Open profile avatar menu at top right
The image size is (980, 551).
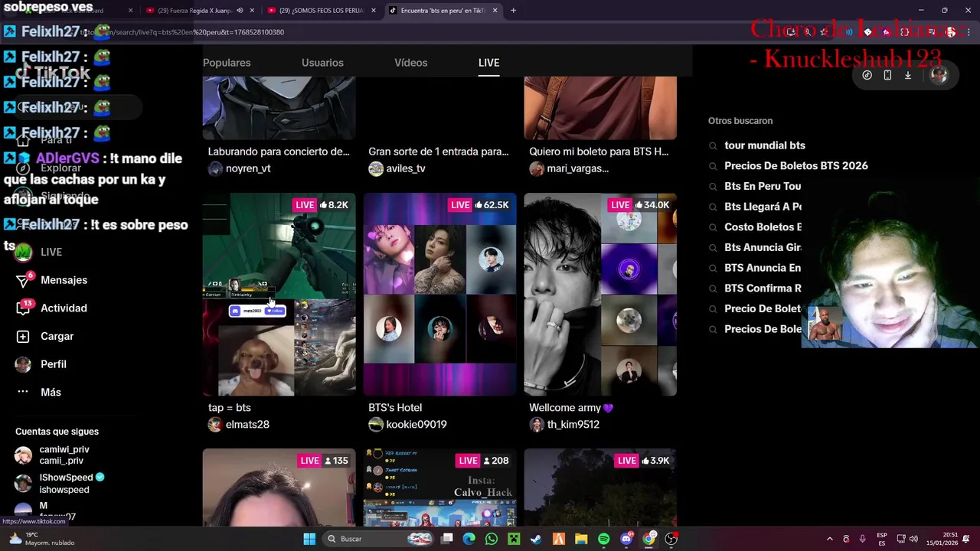(939, 75)
